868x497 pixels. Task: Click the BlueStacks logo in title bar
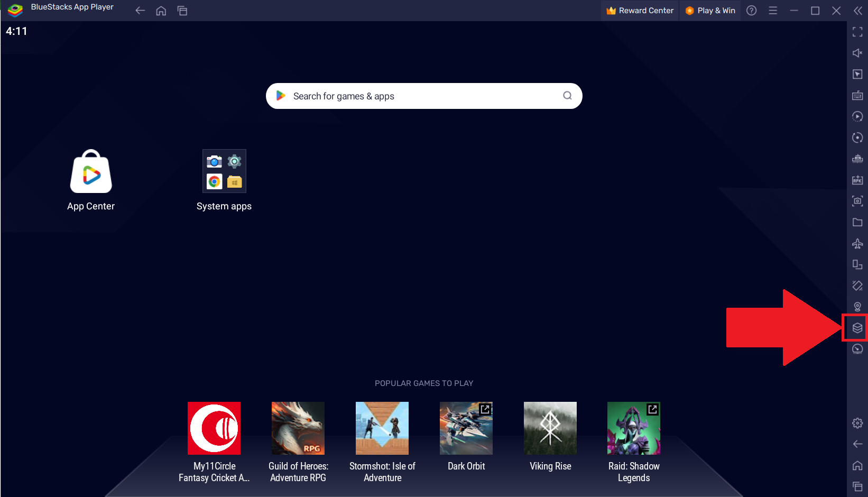pos(15,10)
